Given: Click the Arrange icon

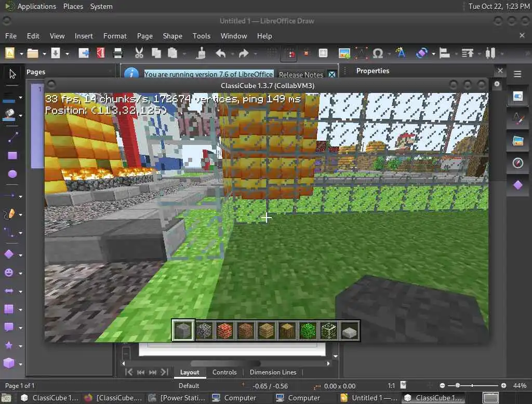Looking at the screenshot, I should point(468,53).
